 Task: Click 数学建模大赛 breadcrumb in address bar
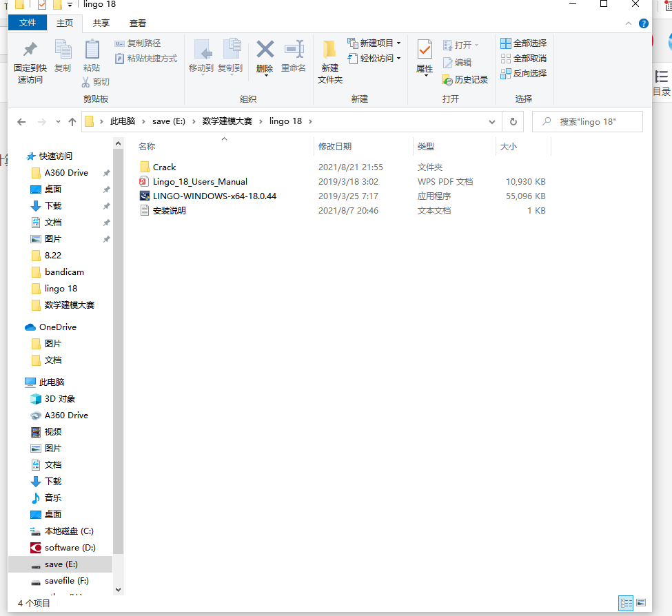click(227, 121)
